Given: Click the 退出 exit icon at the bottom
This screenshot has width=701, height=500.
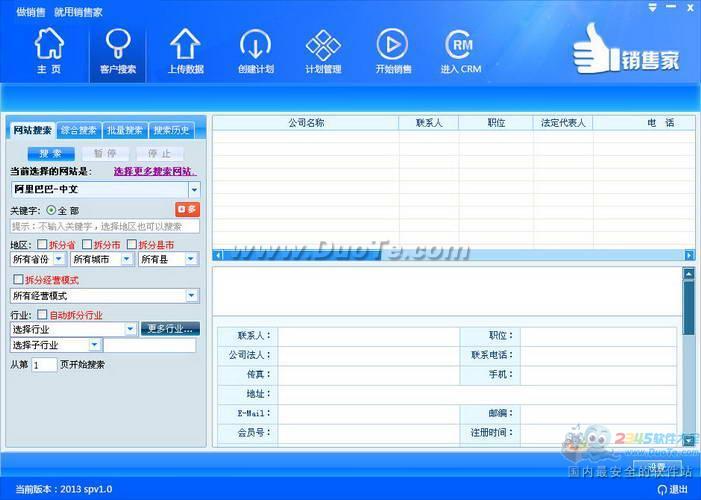Looking at the screenshot, I should [672, 489].
